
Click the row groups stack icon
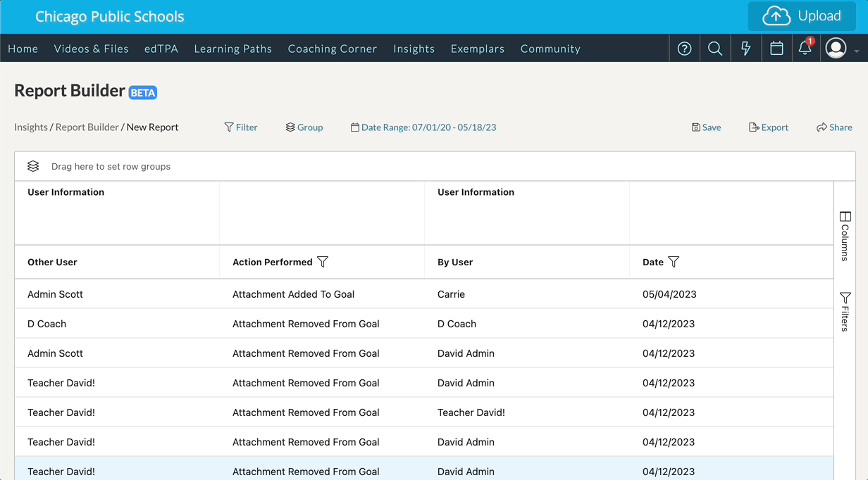[33, 167]
